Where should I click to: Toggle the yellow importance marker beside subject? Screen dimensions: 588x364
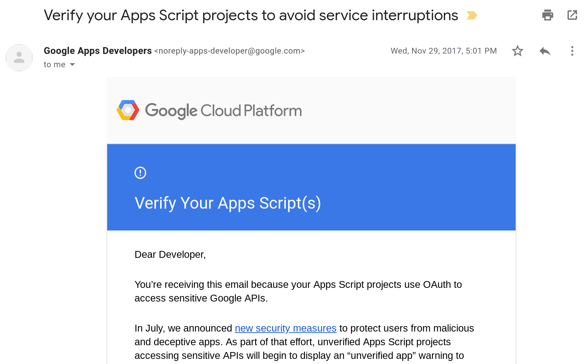pos(472,15)
